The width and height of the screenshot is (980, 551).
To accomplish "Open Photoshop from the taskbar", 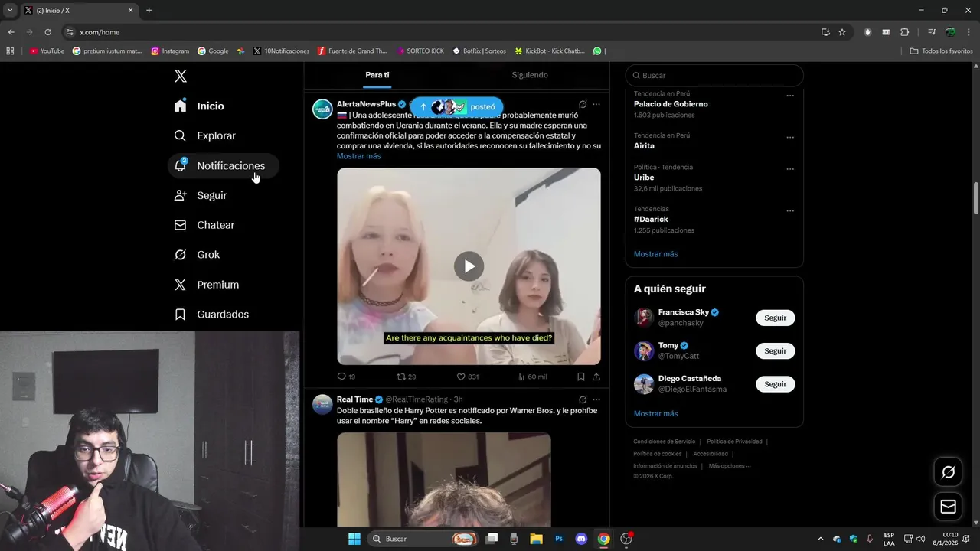I will pos(559,539).
